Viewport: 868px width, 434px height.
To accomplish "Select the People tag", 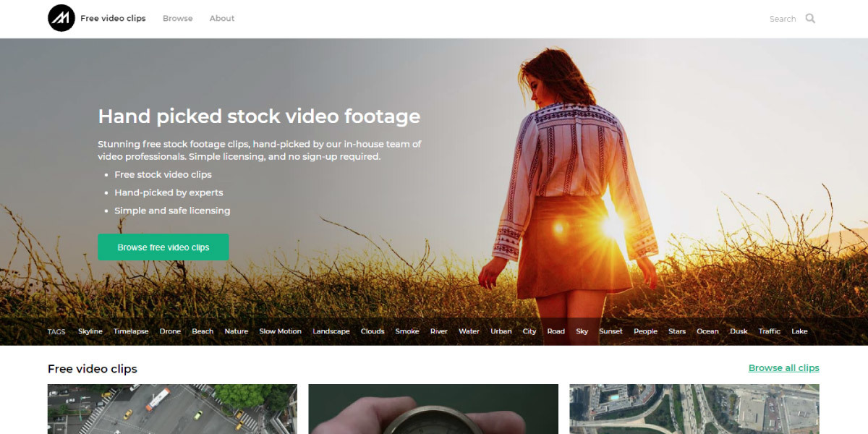I will 645,331.
